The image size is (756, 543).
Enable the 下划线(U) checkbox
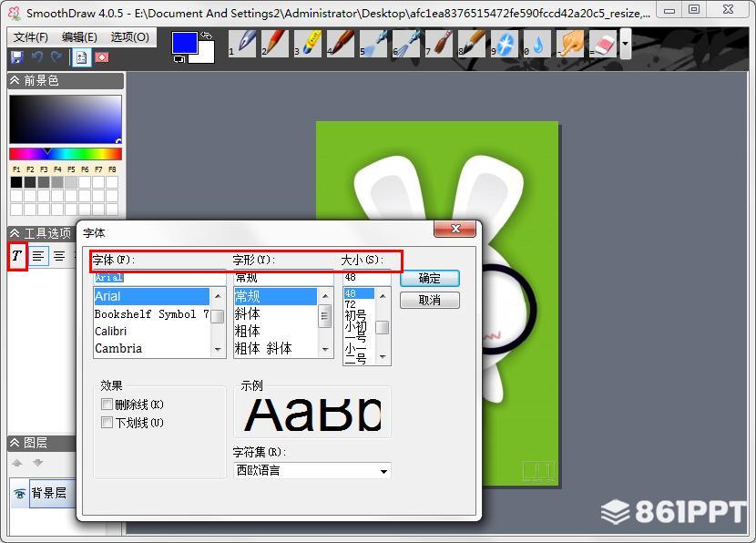click(107, 423)
